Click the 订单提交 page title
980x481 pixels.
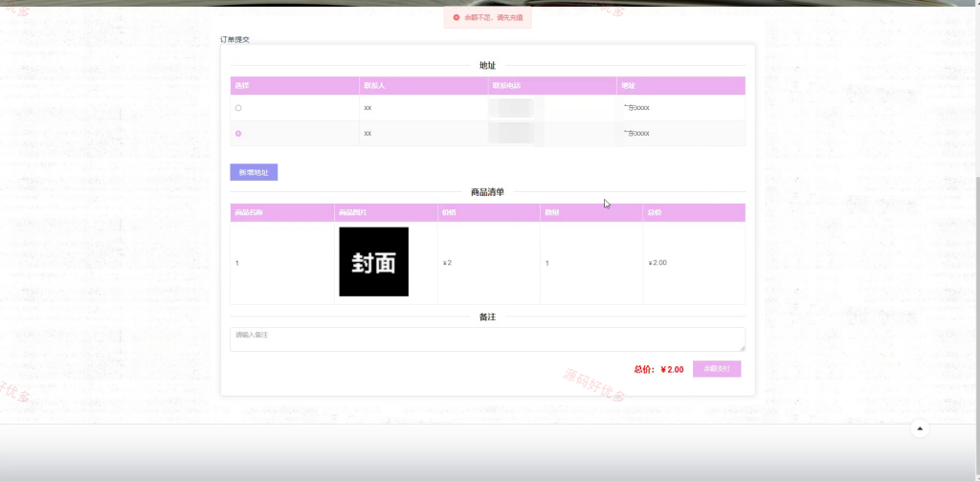235,39
